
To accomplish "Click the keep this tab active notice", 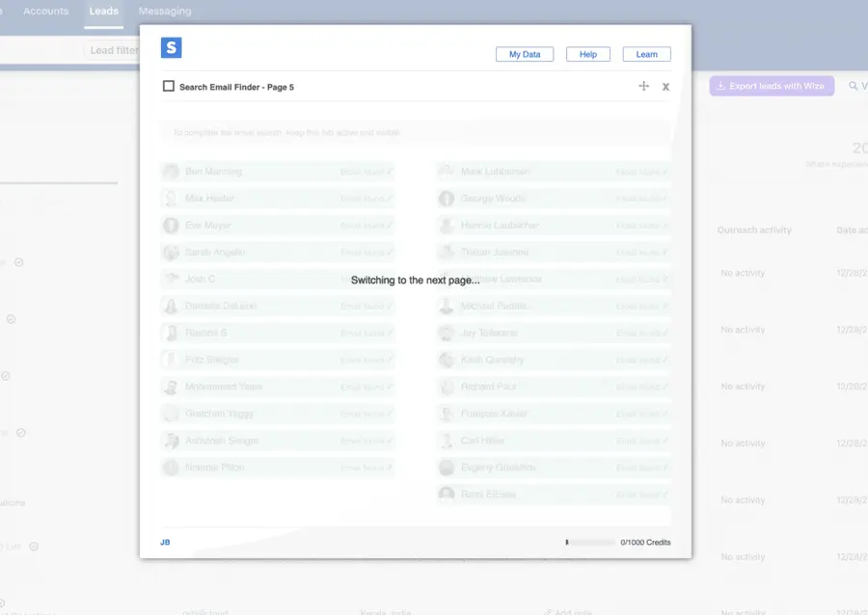I will pos(286,133).
